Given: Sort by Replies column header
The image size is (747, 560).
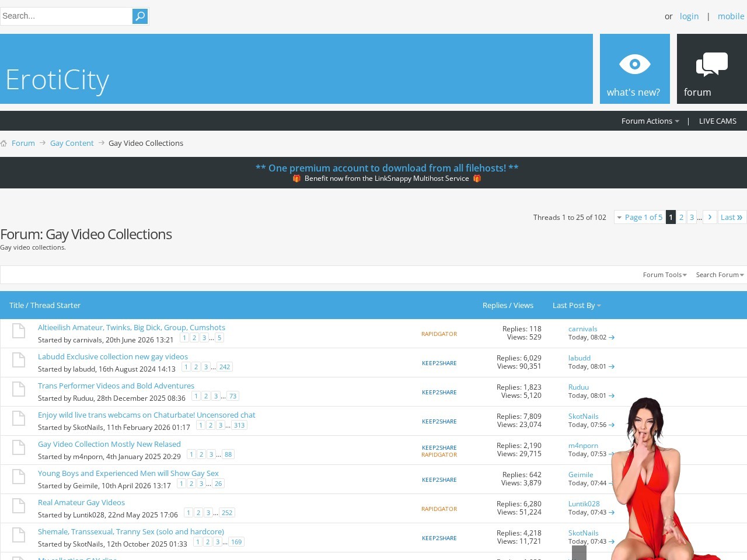Looking at the screenshot, I should tap(495, 305).
